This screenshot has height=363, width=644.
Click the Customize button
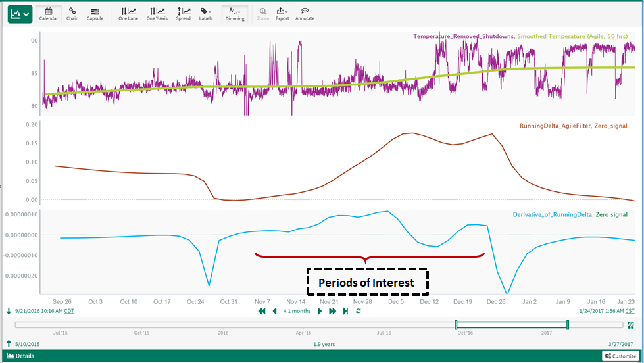click(x=620, y=356)
